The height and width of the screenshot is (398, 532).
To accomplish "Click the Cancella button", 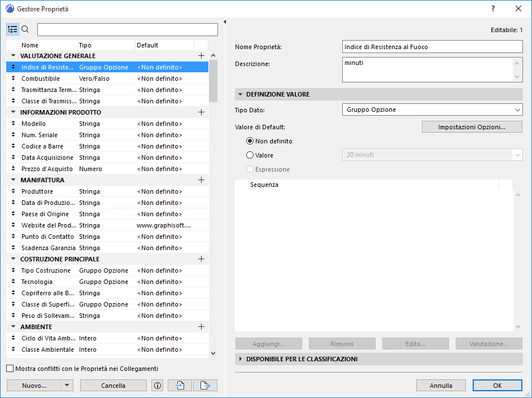I will pyautogui.click(x=114, y=386).
